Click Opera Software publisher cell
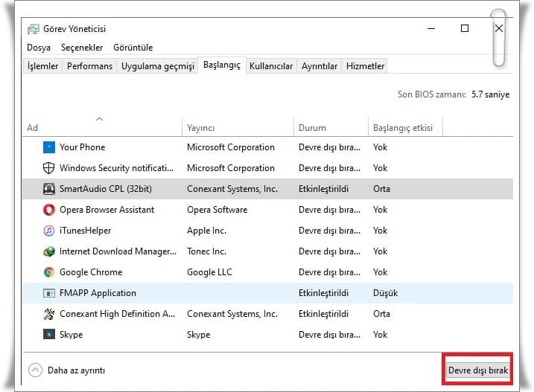Screen dimensions: 534x392 (217, 210)
